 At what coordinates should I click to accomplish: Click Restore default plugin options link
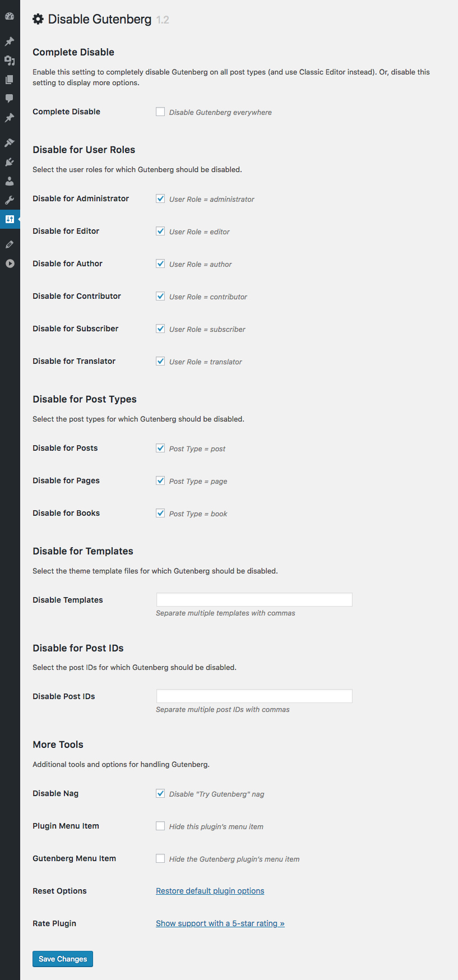pos(210,891)
